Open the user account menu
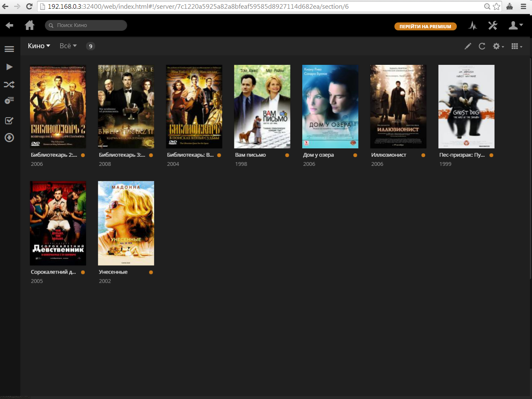This screenshot has width=532, height=399. tap(515, 25)
